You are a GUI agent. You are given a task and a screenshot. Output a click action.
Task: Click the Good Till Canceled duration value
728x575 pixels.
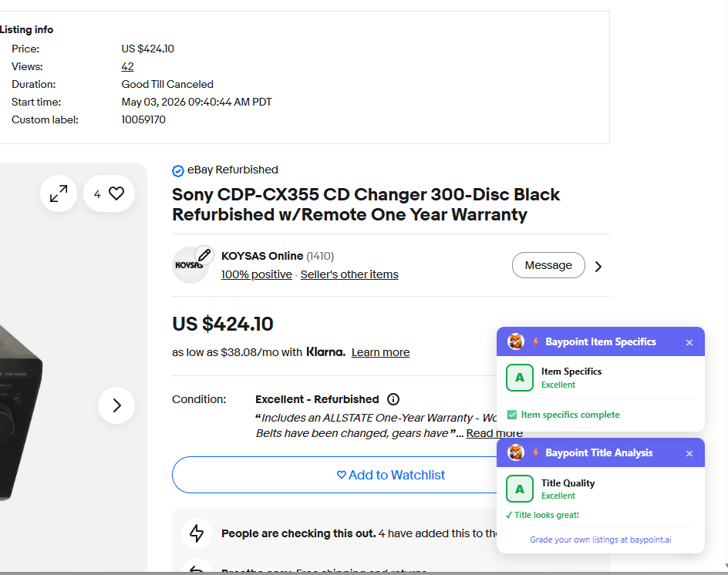tap(167, 85)
